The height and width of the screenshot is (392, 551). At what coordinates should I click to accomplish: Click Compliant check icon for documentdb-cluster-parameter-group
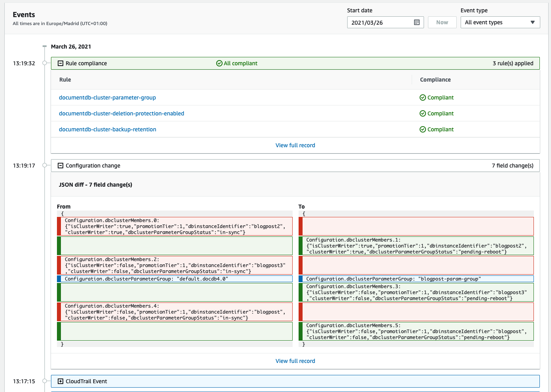[x=423, y=98]
